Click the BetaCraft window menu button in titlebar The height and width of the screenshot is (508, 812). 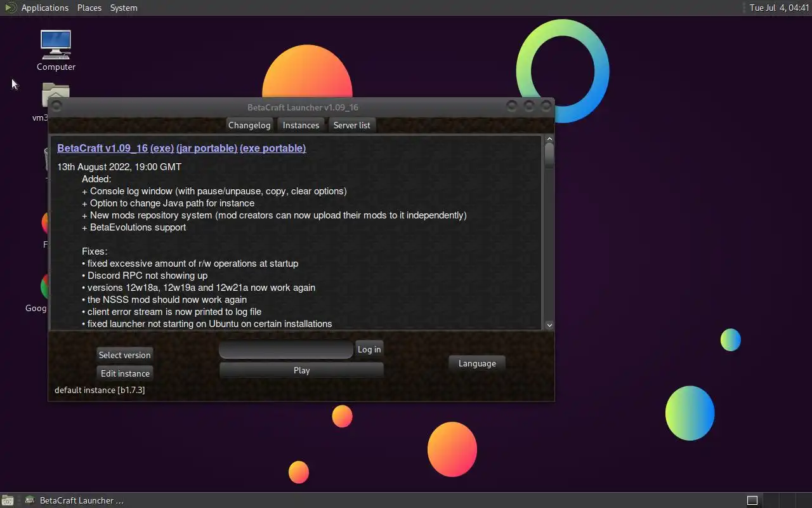(x=56, y=106)
